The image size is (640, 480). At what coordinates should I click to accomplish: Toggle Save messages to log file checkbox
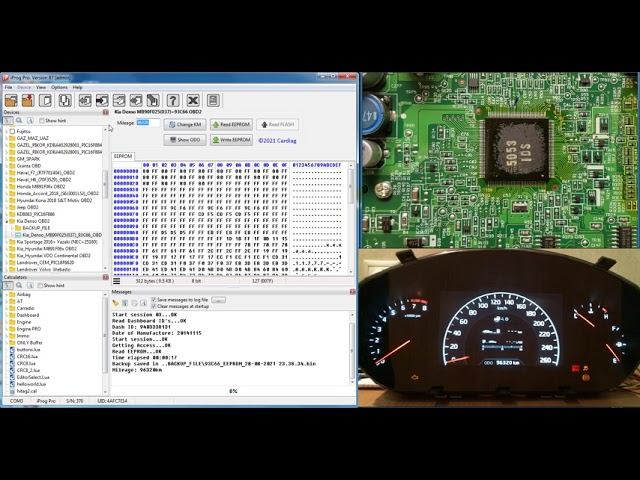click(x=153, y=300)
